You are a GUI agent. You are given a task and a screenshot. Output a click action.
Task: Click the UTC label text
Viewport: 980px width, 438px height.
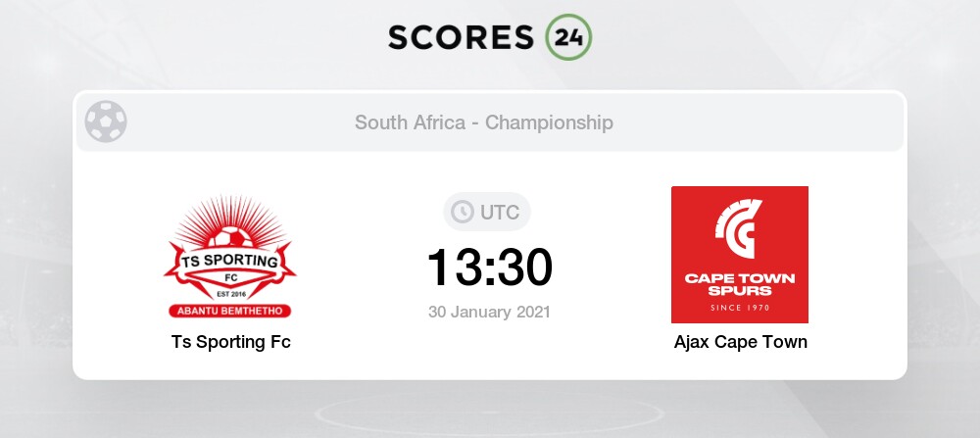pos(500,213)
